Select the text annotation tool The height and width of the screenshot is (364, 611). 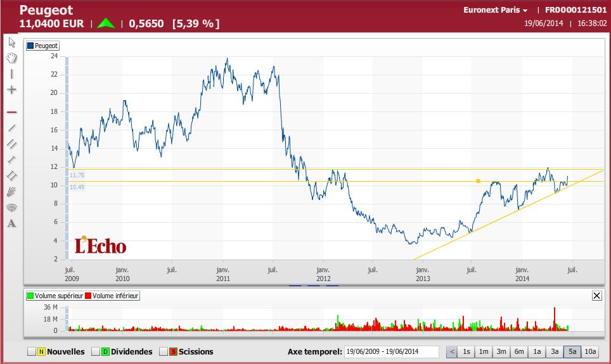tap(11, 223)
